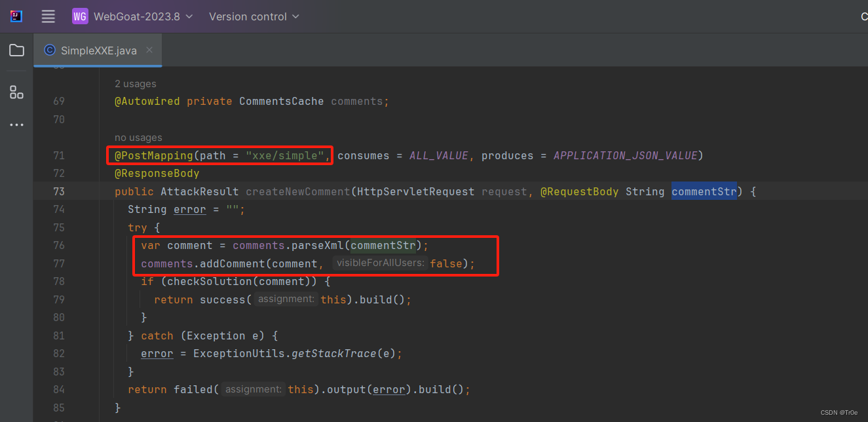This screenshot has height=422, width=868.
Task: Click the assignment hint on line 79
Action: click(x=286, y=299)
